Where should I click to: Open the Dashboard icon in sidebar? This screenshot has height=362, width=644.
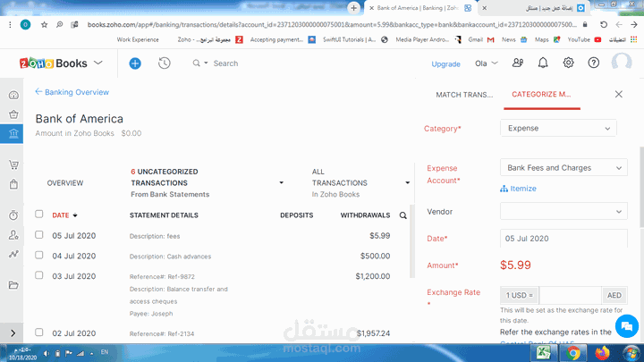point(13,96)
